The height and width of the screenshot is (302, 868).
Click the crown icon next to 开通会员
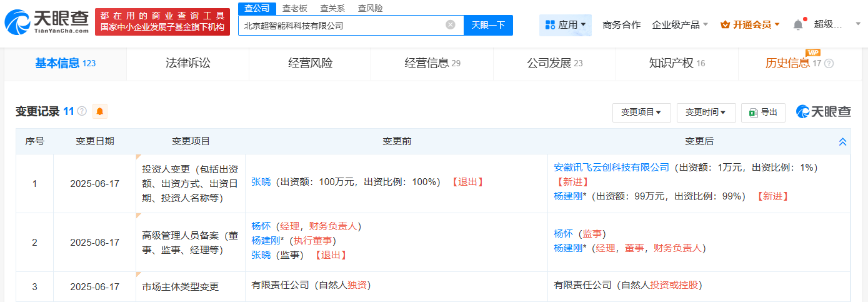725,25
